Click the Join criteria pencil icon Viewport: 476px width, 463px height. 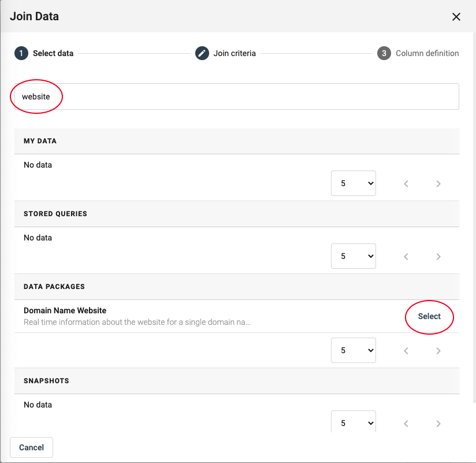(202, 53)
